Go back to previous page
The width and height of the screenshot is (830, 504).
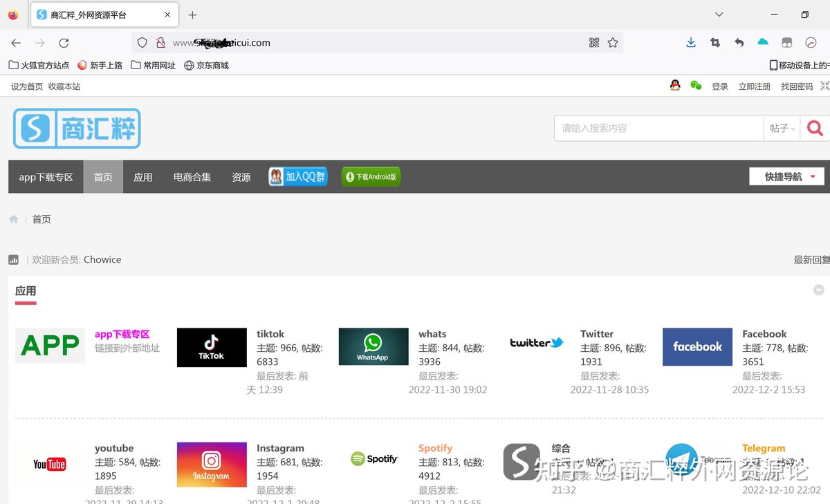(16, 43)
